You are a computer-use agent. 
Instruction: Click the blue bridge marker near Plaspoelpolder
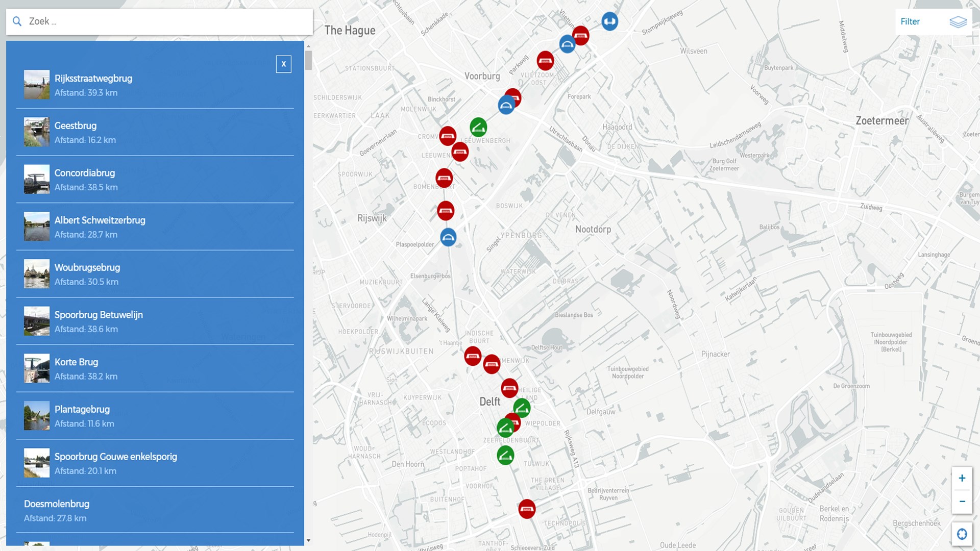pos(448,237)
